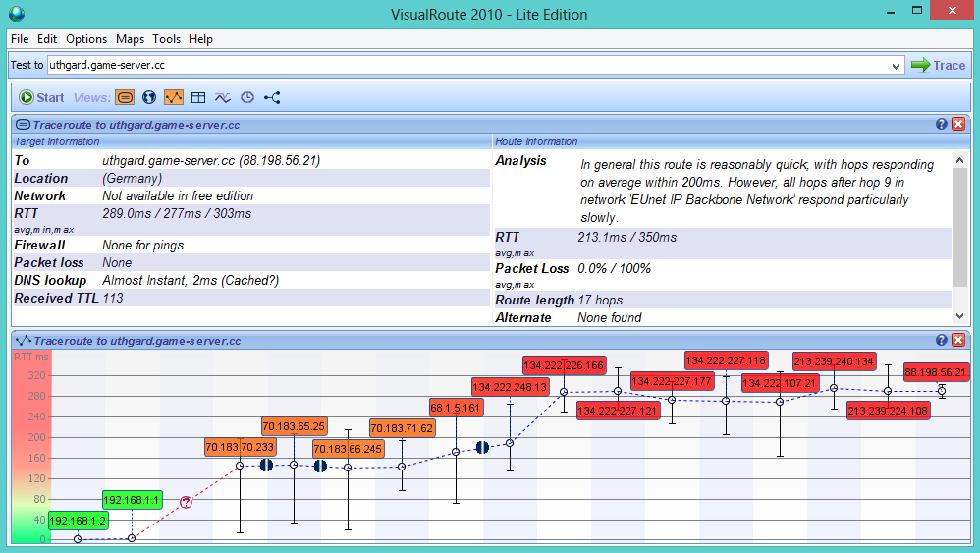Close the summary traceroute panel
The width and height of the screenshot is (980, 553).
click(x=958, y=124)
